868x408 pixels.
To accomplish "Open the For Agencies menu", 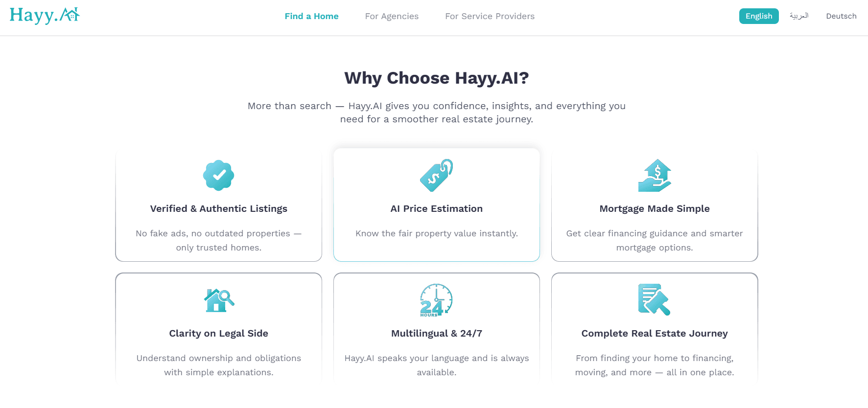I will point(392,16).
